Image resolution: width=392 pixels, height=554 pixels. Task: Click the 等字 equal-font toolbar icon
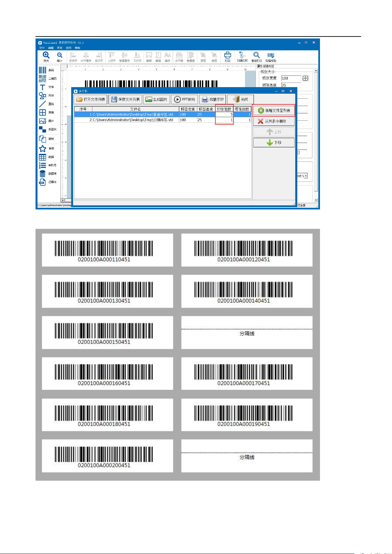coord(168,55)
